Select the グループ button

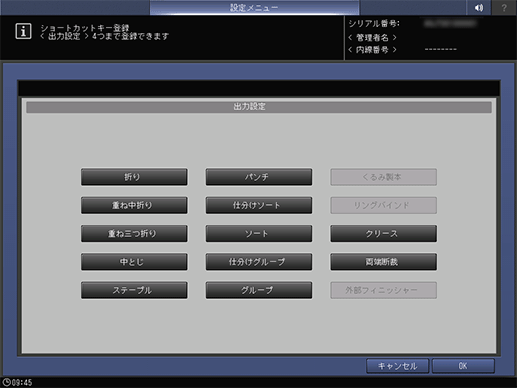259,290
